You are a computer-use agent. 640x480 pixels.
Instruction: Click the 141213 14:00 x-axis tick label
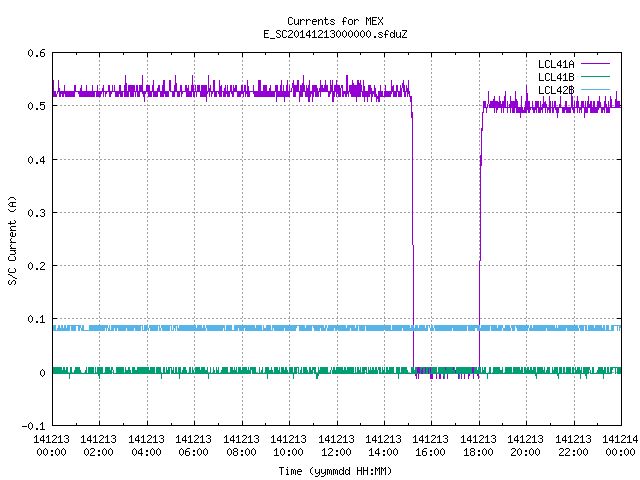[x=383, y=445]
